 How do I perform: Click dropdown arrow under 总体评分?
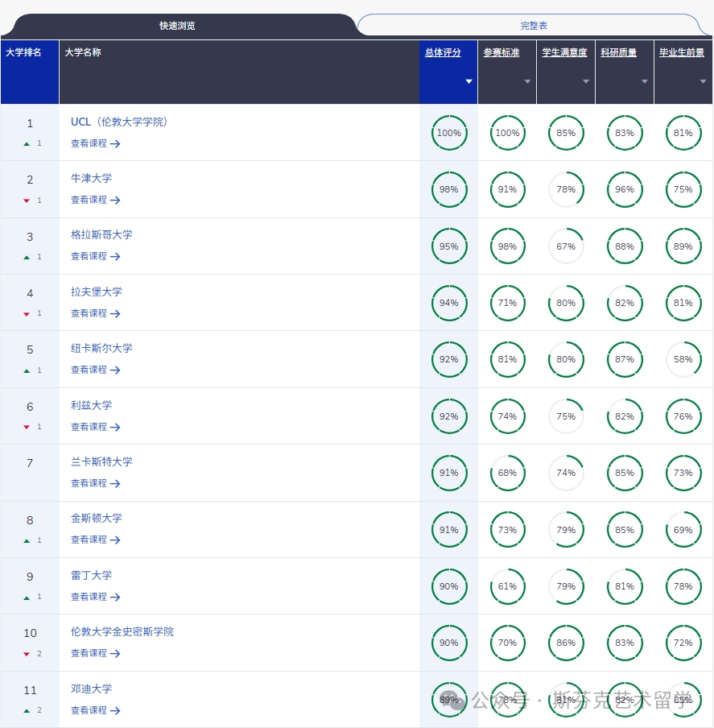click(x=468, y=81)
